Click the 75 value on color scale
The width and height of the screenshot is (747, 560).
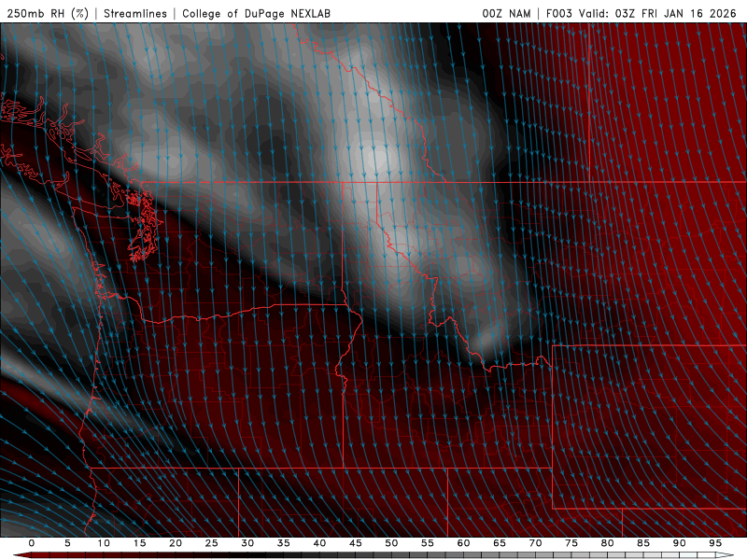[x=571, y=543]
